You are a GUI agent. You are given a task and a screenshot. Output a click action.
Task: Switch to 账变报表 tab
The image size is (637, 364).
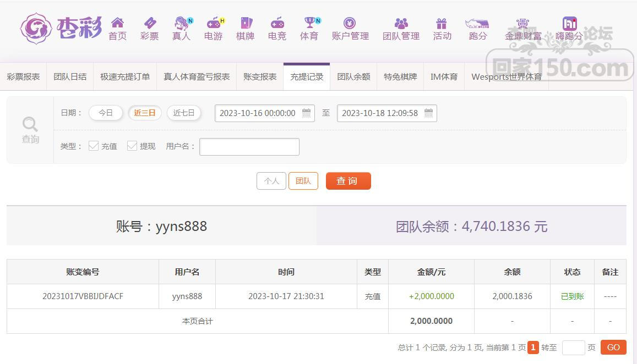click(260, 76)
